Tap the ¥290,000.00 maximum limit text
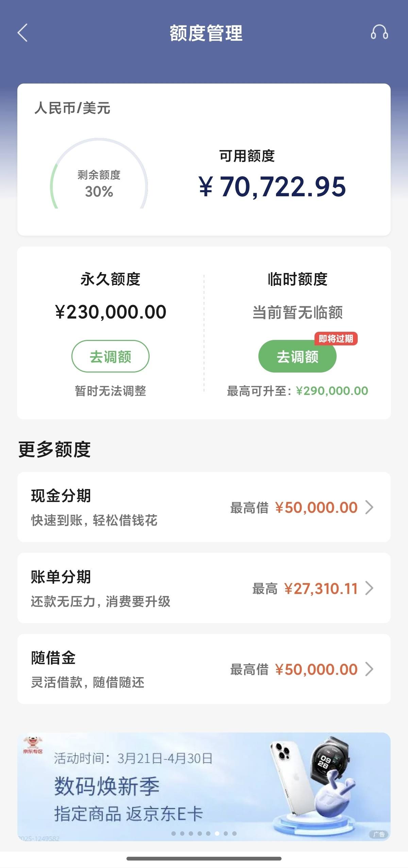The height and width of the screenshot is (868, 408). point(332,391)
